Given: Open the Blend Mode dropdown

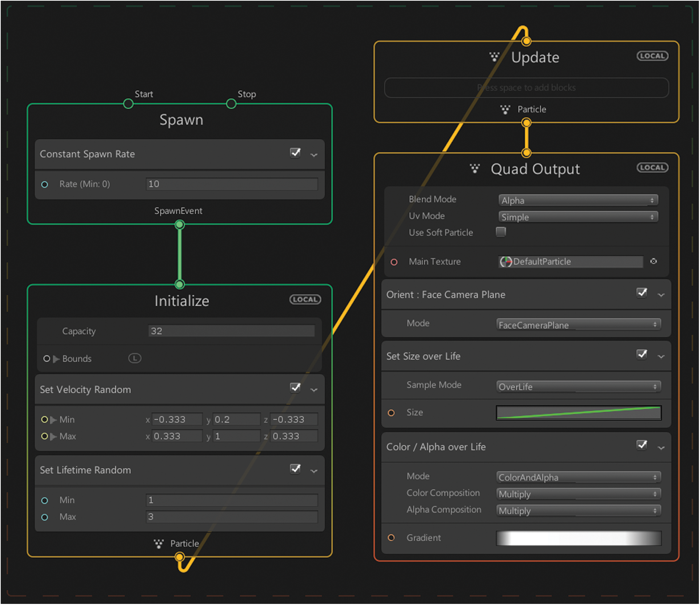Looking at the screenshot, I should point(578,200).
